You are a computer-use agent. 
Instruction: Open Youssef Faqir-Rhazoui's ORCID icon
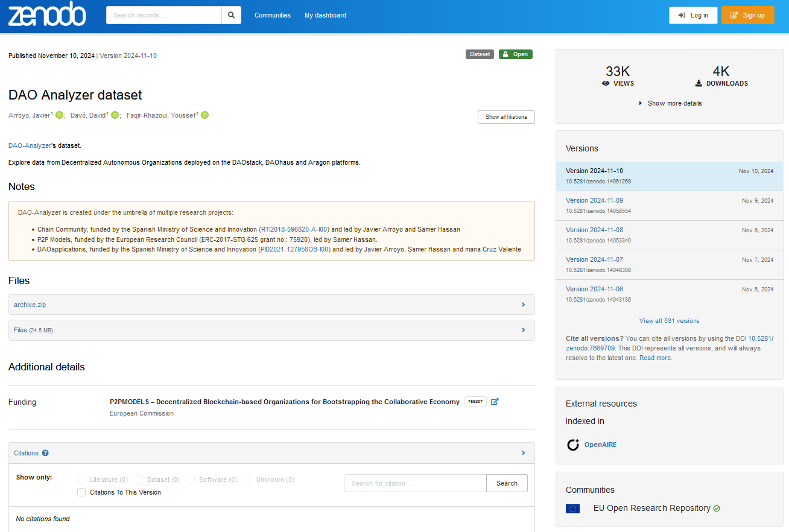point(204,115)
